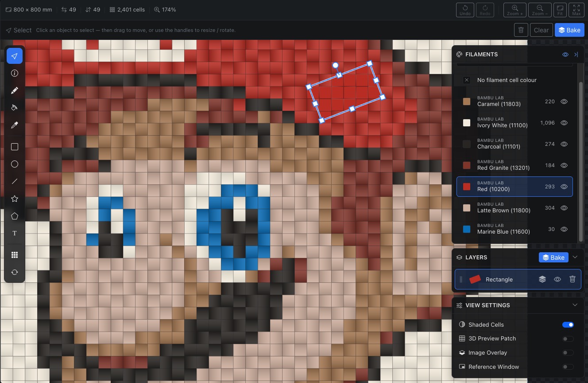588x383 pixels.
Task: Click the Rectangle layer name
Action: [499, 279]
